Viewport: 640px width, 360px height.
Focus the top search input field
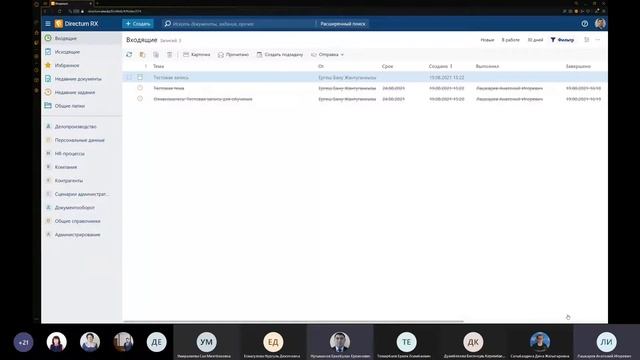243,24
